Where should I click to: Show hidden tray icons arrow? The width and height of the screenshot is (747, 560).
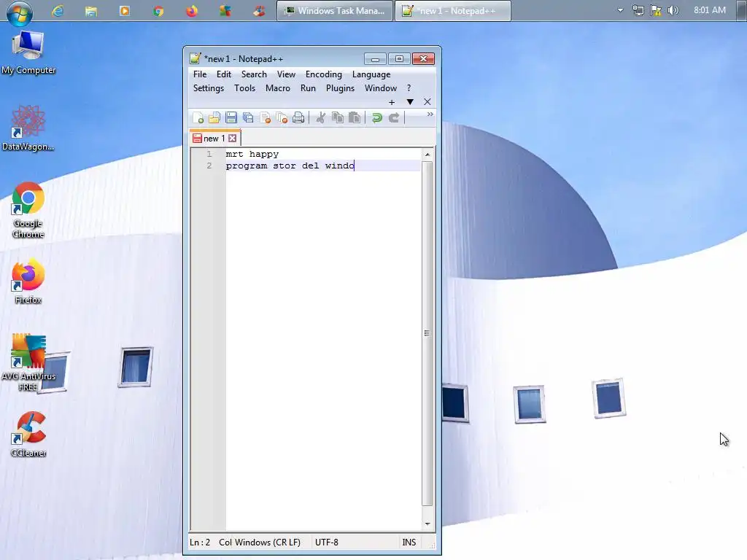point(620,10)
